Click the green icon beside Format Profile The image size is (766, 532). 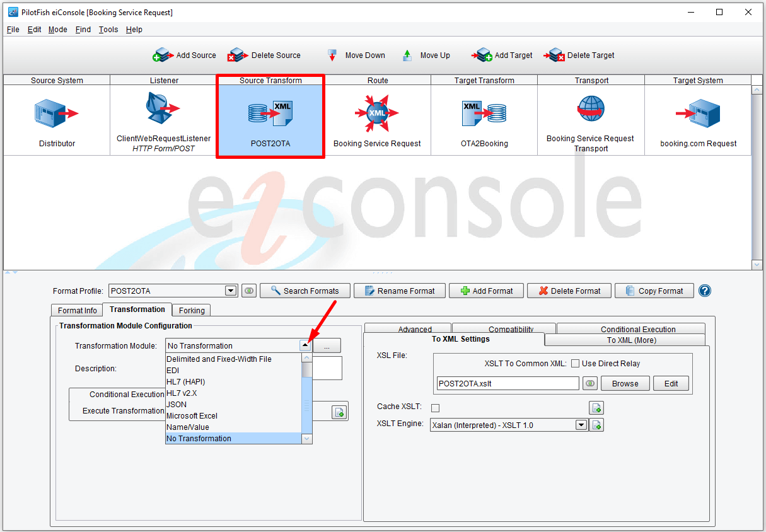249,291
